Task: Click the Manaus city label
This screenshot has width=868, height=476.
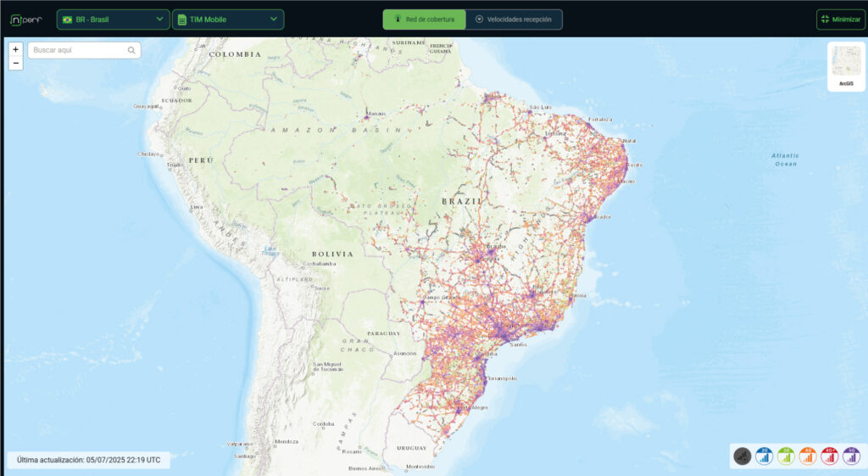Action: tap(376, 114)
